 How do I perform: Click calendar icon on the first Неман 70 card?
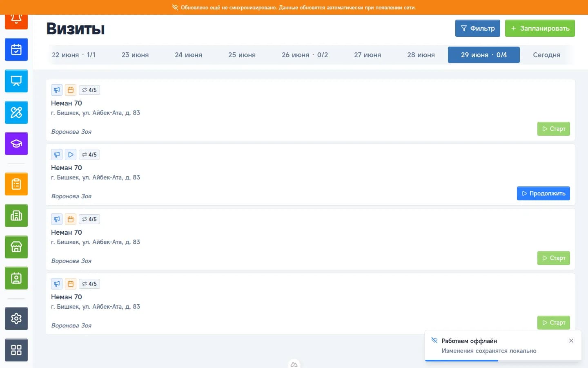coord(71,90)
